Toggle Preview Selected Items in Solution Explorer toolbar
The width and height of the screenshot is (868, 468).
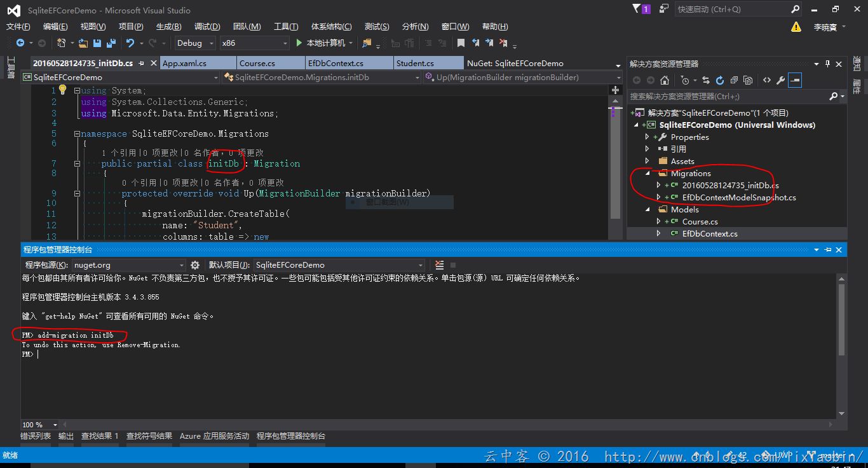[x=795, y=81]
